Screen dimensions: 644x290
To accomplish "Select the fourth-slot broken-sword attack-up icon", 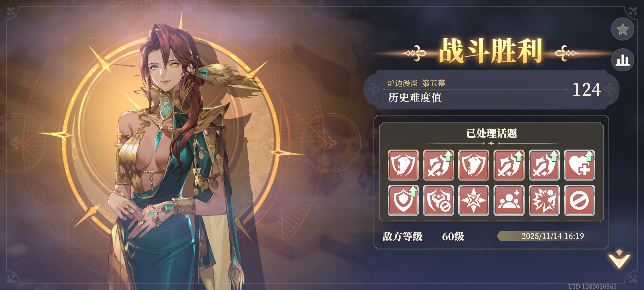I will click(x=509, y=165).
